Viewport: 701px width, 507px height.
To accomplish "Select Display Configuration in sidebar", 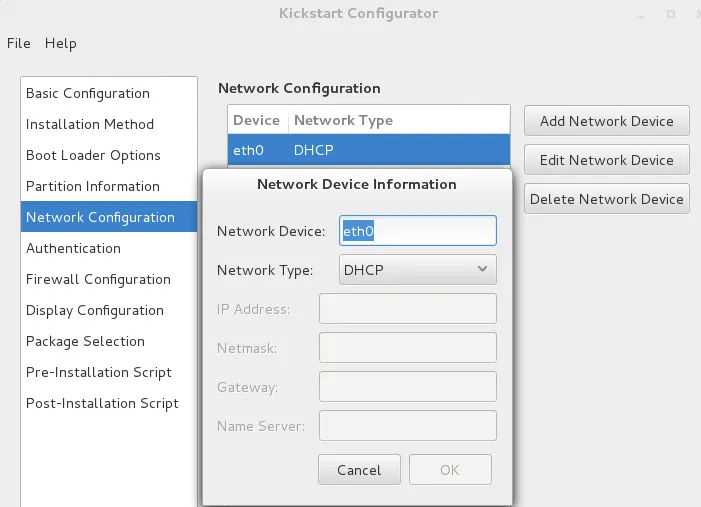I will [95, 310].
